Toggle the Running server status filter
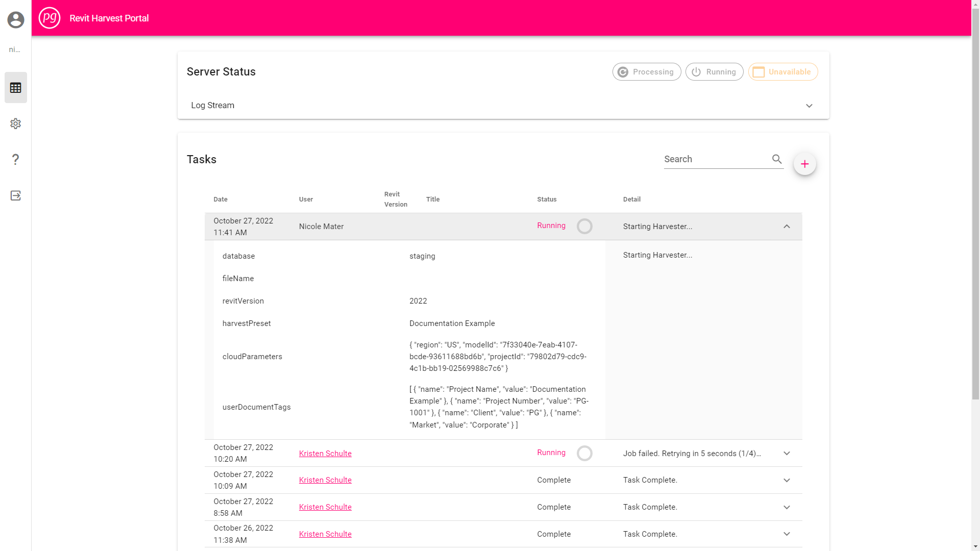Viewport: 980px width, 551px height. click(x=714, y=71)
